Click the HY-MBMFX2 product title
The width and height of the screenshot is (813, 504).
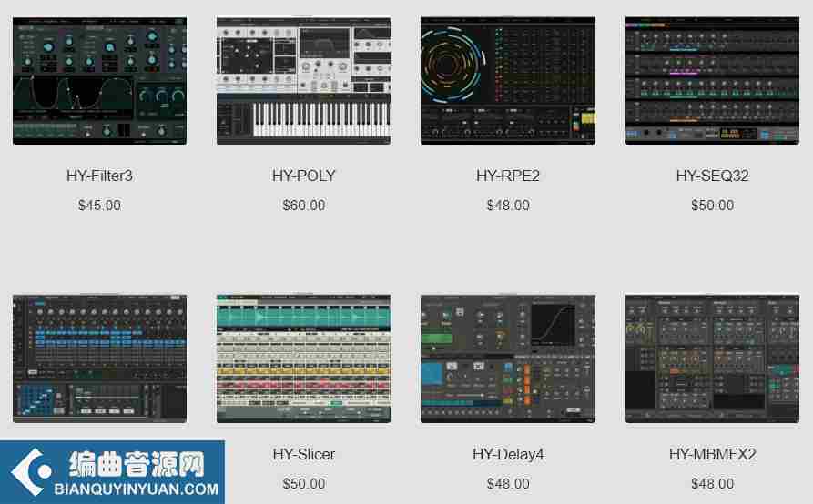point(713,454)
